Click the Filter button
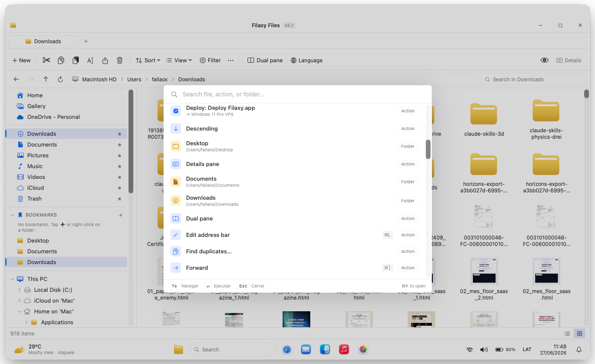Image resolution: width=595 pixels, height=364 pixels. click(x=210, y=60)
